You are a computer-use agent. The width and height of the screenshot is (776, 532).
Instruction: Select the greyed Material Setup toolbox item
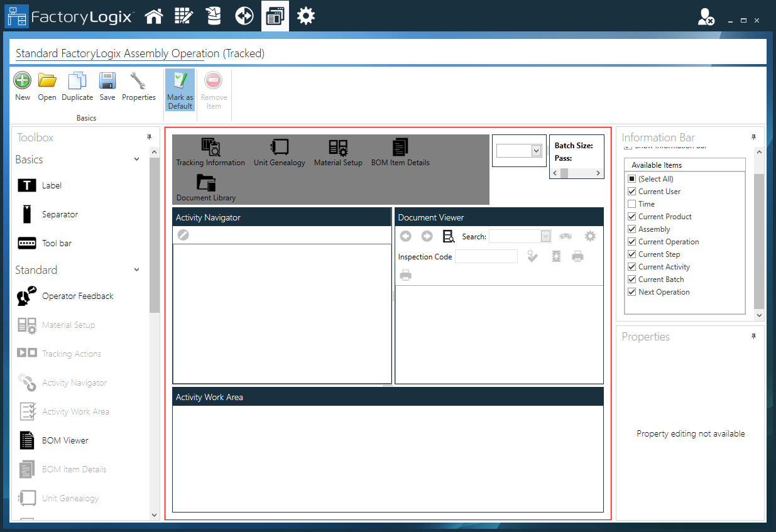(56, 325)
